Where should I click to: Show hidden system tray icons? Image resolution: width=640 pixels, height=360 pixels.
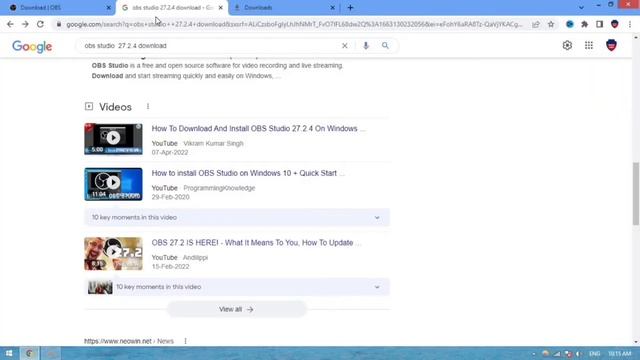coord(533,354)
